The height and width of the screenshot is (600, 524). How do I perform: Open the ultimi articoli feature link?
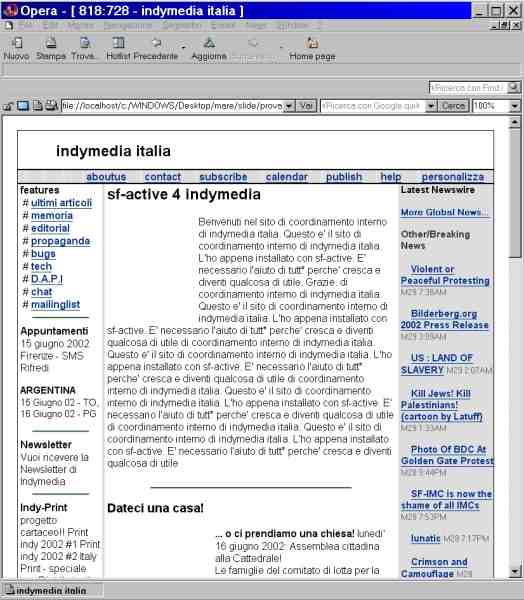tap(62, 203)
